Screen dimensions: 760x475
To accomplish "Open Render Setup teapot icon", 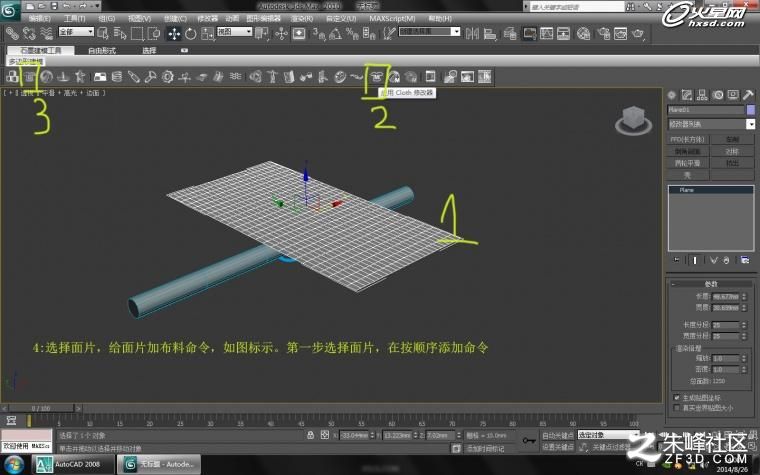I will coord(603,33).
